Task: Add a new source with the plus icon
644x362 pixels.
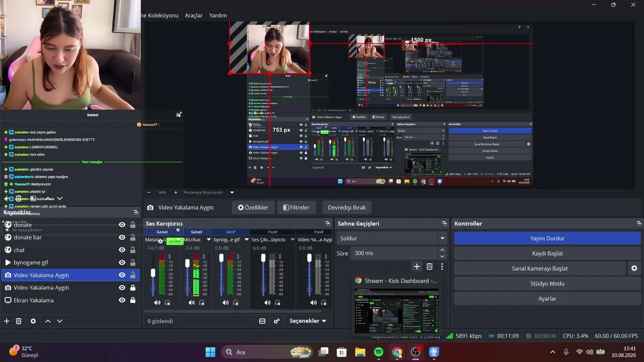Action: tap(7, 321)
